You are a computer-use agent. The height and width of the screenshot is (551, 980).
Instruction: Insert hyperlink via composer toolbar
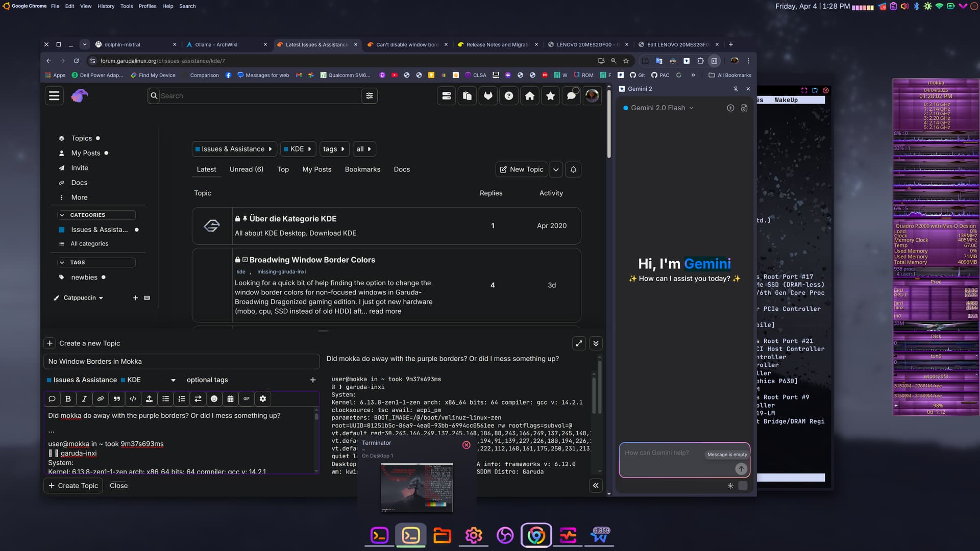pyautogui.click(x=101, y=399)
